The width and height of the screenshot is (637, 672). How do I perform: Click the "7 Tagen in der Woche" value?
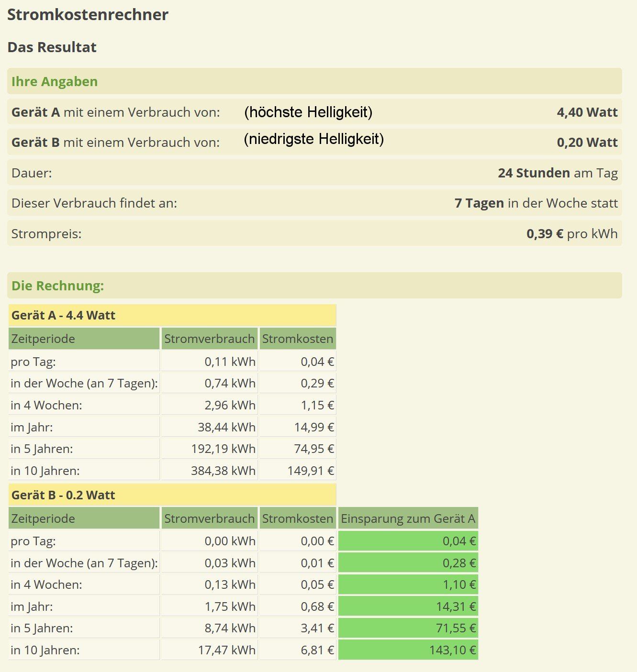(536, 203)
